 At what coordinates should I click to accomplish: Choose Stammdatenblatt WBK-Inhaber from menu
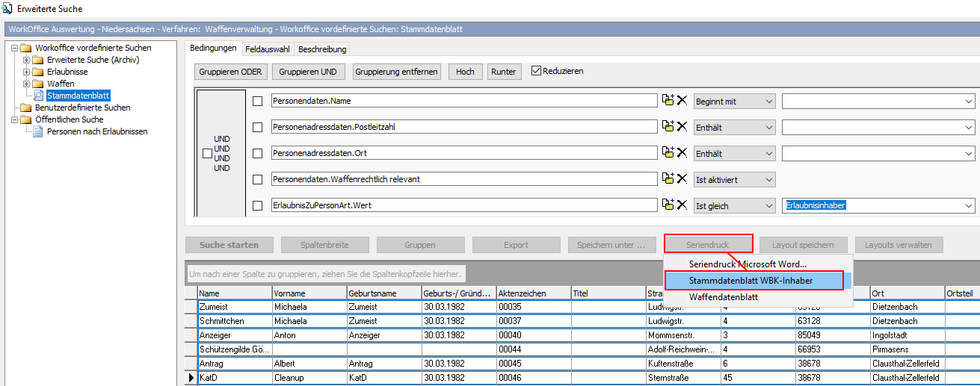pos(751,280)
